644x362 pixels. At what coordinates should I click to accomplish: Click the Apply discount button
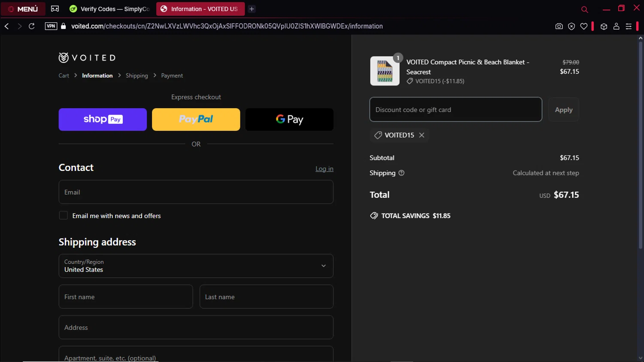[x=564, y=110]
